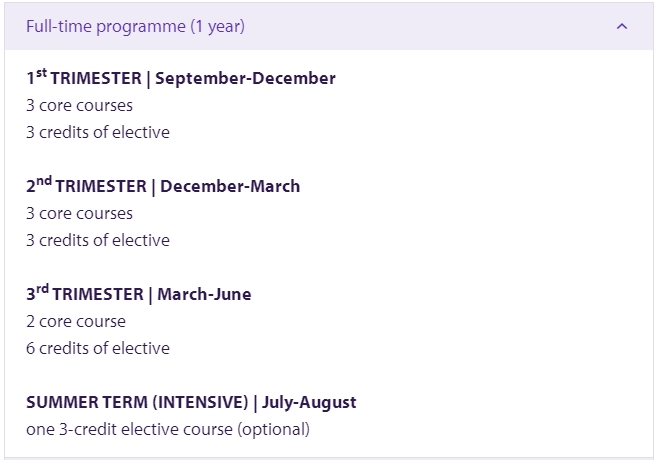
Task: Click one 3-credit elective course (optional) text
Action: coord(168,430)
